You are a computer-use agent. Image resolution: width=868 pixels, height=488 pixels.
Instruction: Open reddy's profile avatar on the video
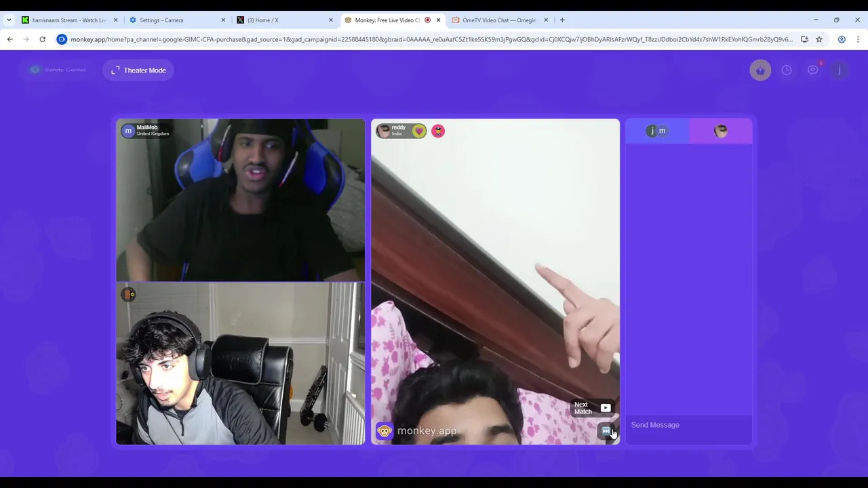pyautogui.click(x=384, y=131)
